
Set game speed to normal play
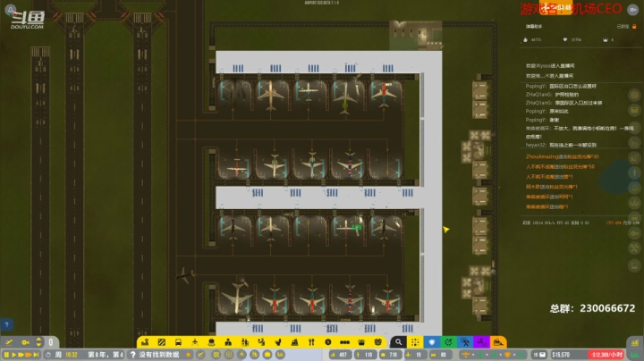tap(13, 355)
